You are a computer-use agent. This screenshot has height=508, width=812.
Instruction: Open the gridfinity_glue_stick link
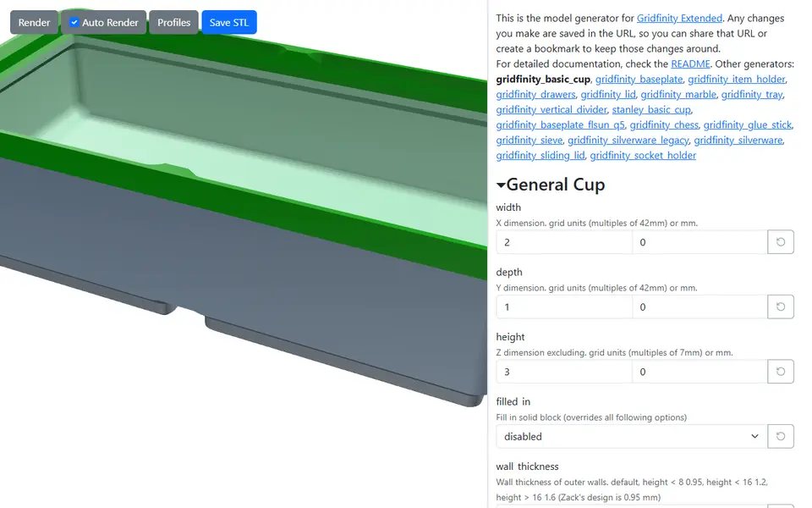coord(747,125)
